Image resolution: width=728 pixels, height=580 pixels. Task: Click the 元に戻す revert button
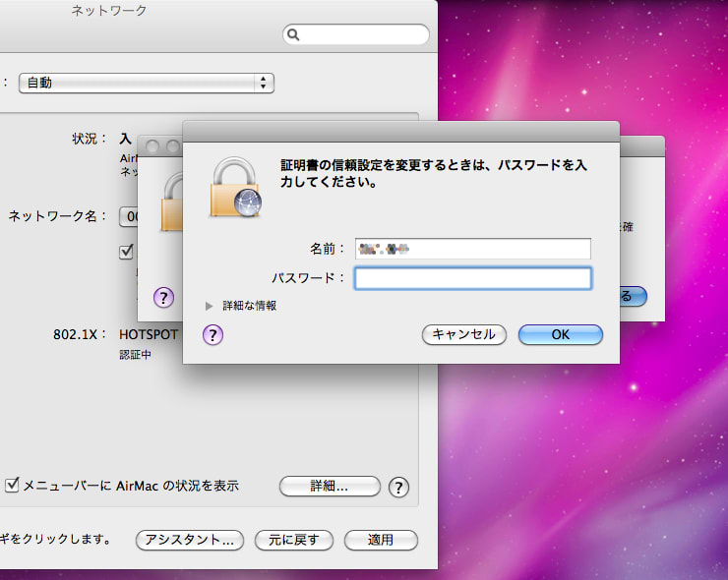coord(294,540)
